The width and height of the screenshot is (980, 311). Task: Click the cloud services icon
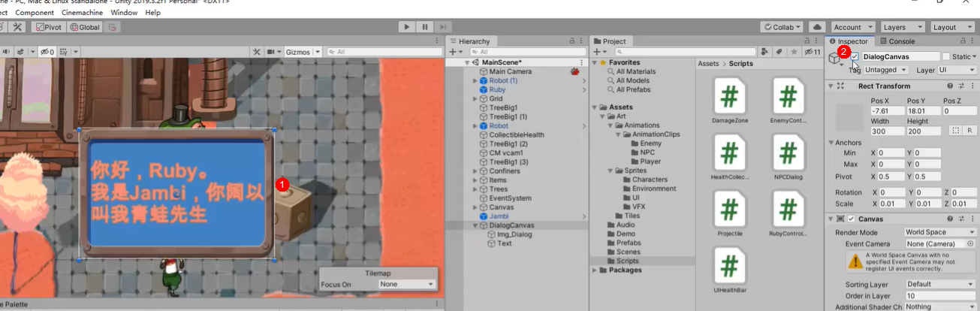coord(817,27)
